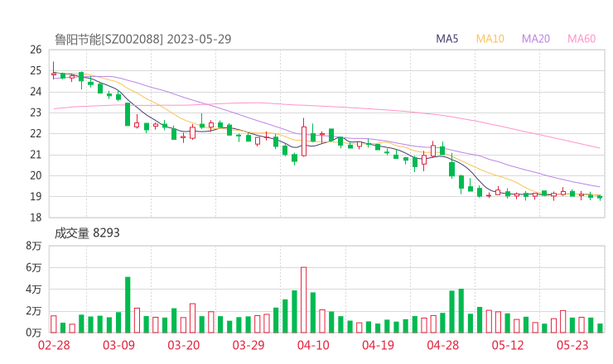Click the price axis label 24

(x=36, y=92)
